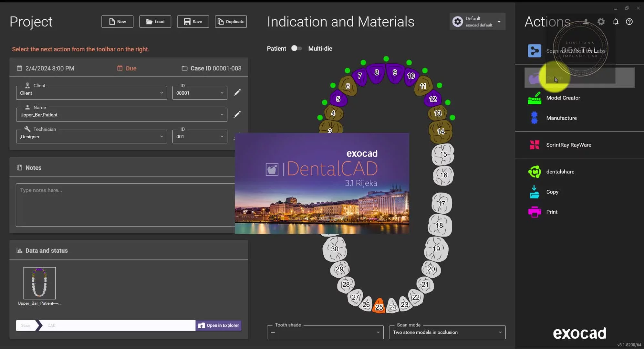Click the Manufacture label

562,118
